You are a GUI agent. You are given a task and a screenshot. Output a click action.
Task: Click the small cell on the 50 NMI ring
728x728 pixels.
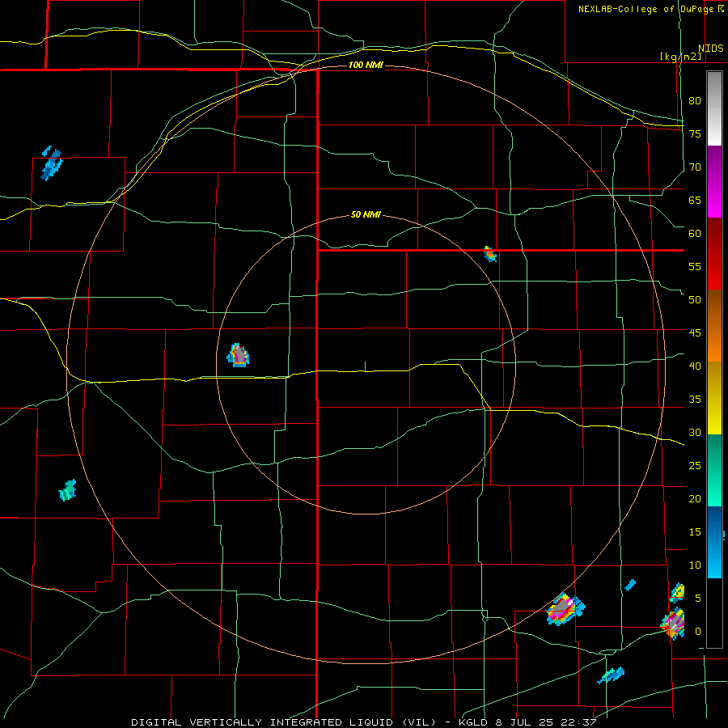(490, 254)
